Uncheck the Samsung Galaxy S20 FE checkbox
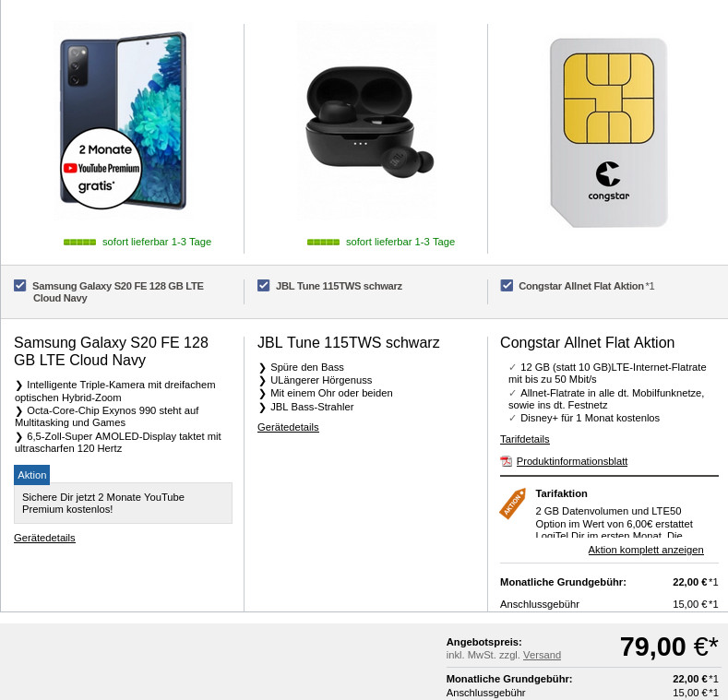This screenshot has height=700, width=728. [20, 286]
